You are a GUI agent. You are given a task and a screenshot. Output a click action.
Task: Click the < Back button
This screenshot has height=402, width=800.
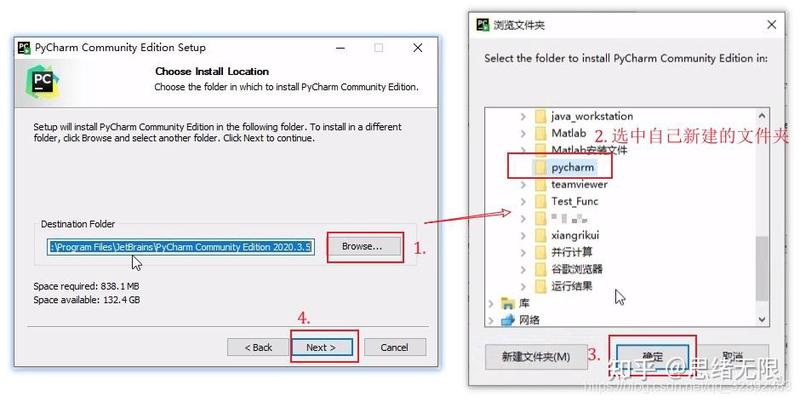[x=258, y=347]
